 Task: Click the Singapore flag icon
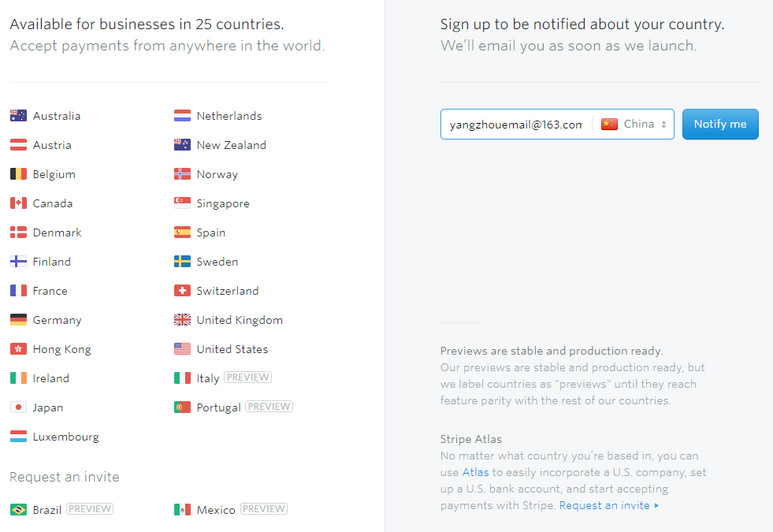click(182, 203)
